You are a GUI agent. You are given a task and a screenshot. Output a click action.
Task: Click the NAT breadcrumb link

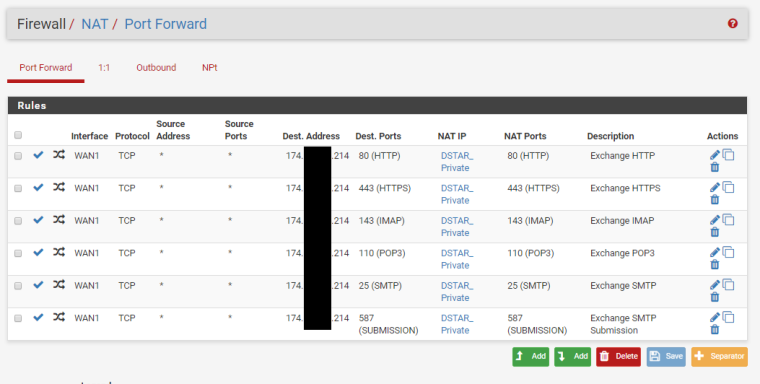[x=95, y=24]
